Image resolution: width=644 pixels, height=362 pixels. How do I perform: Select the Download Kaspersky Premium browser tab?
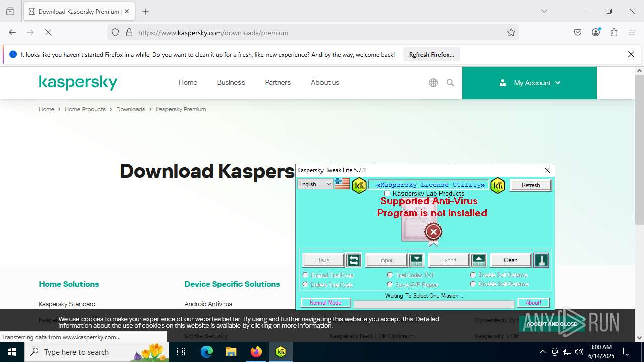[79, 11]
